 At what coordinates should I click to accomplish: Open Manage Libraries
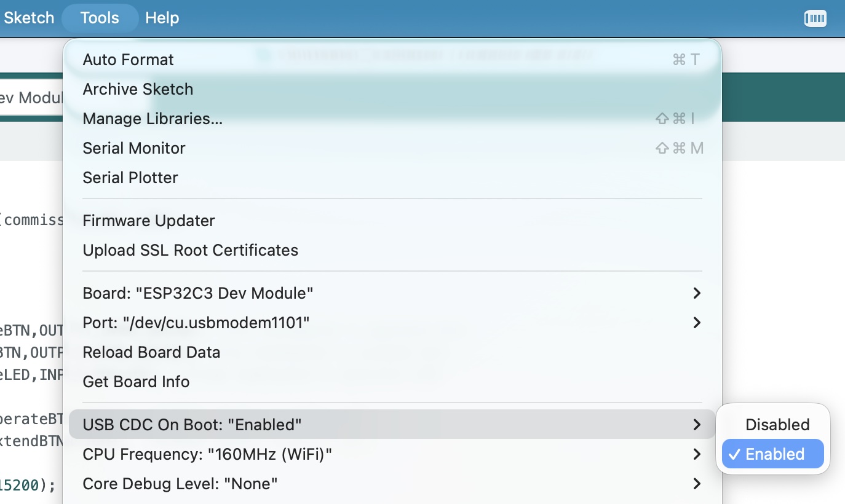click(153, 119)
